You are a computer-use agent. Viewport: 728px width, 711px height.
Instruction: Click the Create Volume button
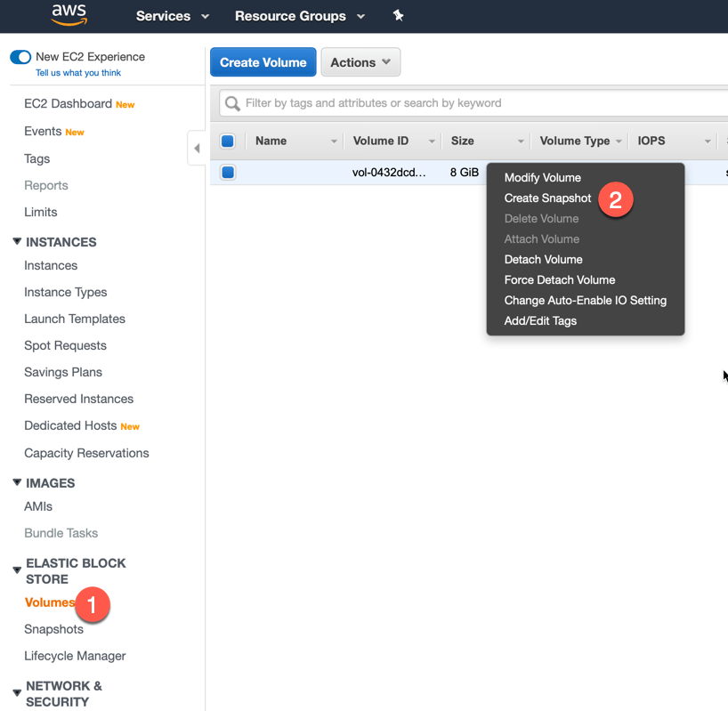click(263, 62)
